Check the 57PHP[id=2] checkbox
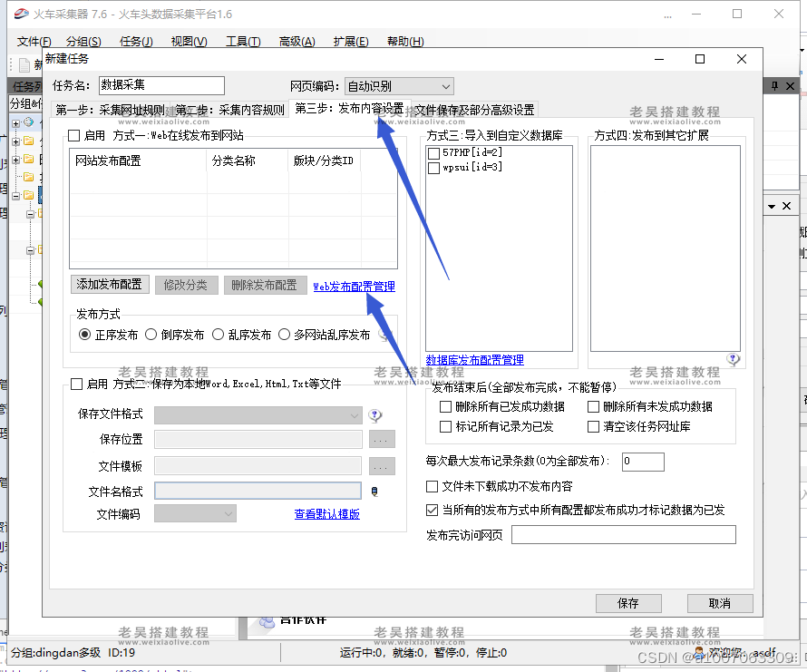The image size is (807, 672). [433, 152]
